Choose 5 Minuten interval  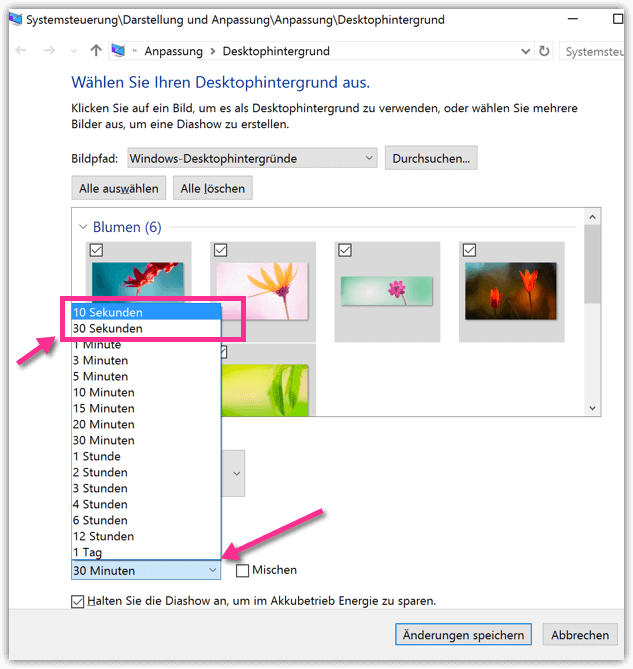coord(146,376)
